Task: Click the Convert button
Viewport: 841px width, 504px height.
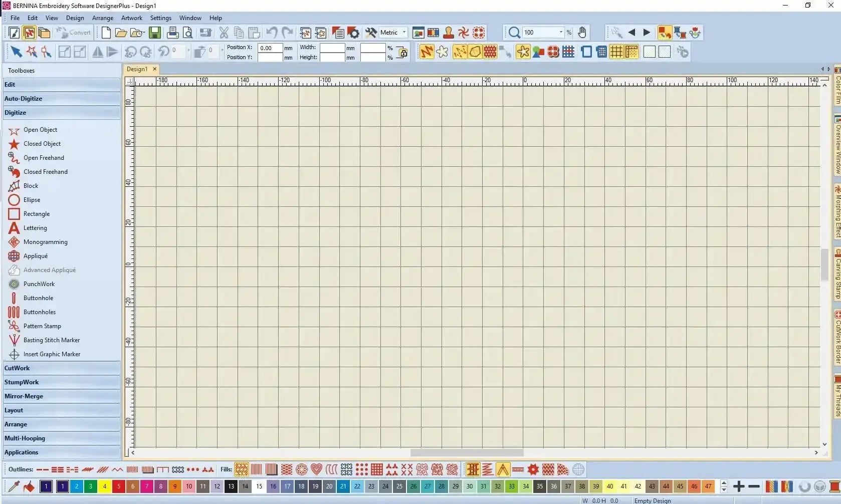Action: tap(74, 33)
